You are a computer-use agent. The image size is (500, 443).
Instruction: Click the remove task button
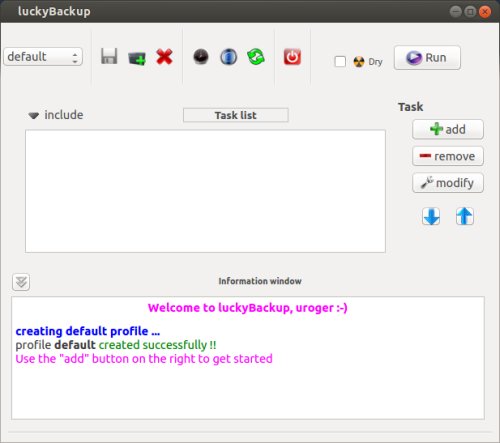(x=448, y=156)
